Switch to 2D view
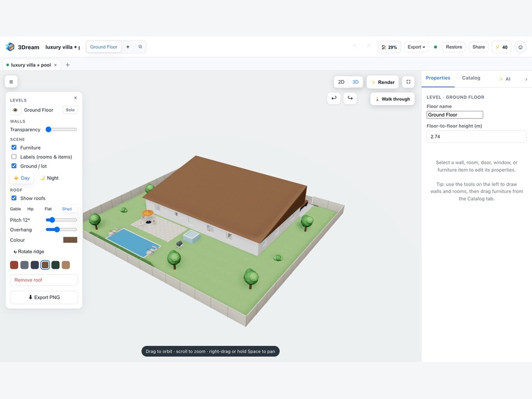Viewport: 532px width, 399px height. [x=341, y=82]
